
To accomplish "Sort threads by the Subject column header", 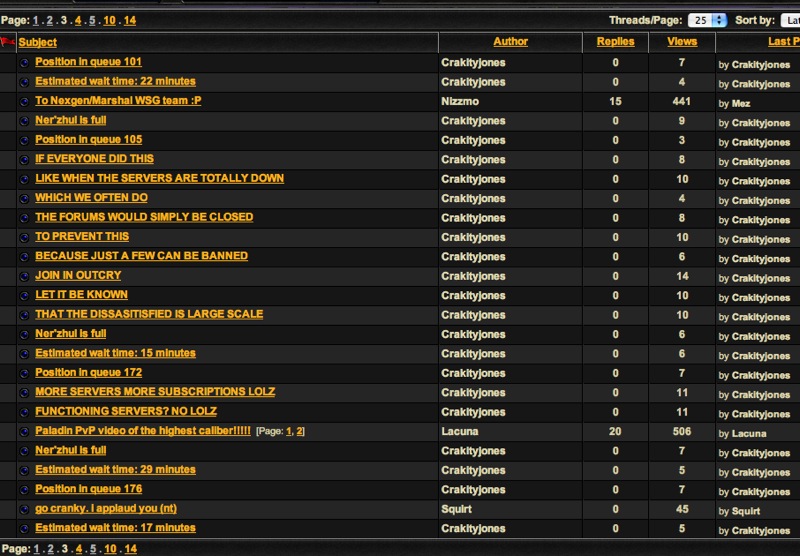I will [38, 42].
